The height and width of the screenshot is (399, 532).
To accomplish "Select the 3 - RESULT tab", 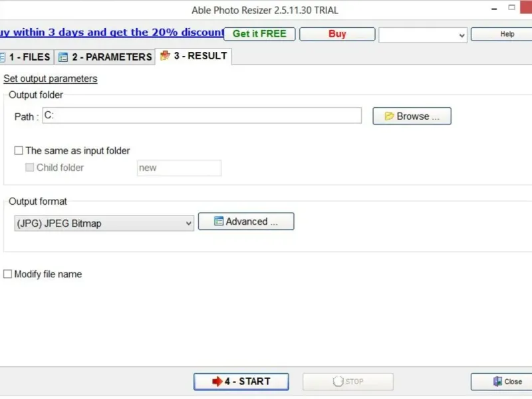I will pos(194,56).
